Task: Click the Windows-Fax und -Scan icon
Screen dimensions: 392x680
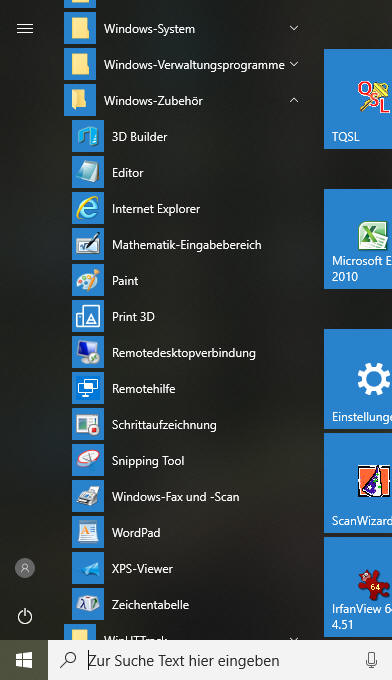Action: 88,497
